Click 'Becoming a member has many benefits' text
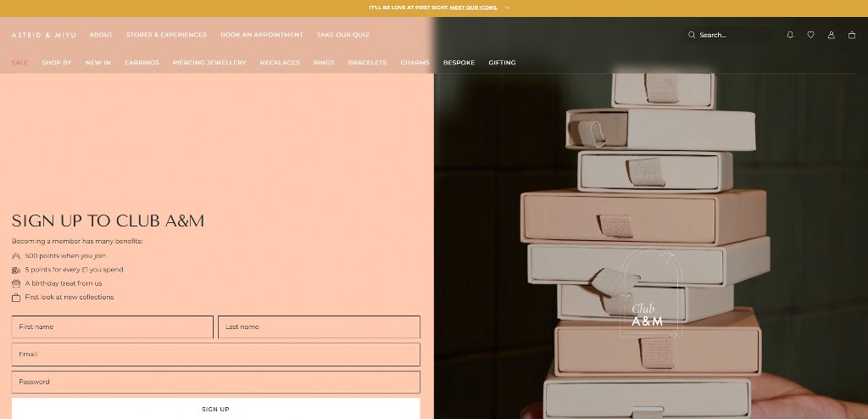868x419 pixels. tap(77, 241)
